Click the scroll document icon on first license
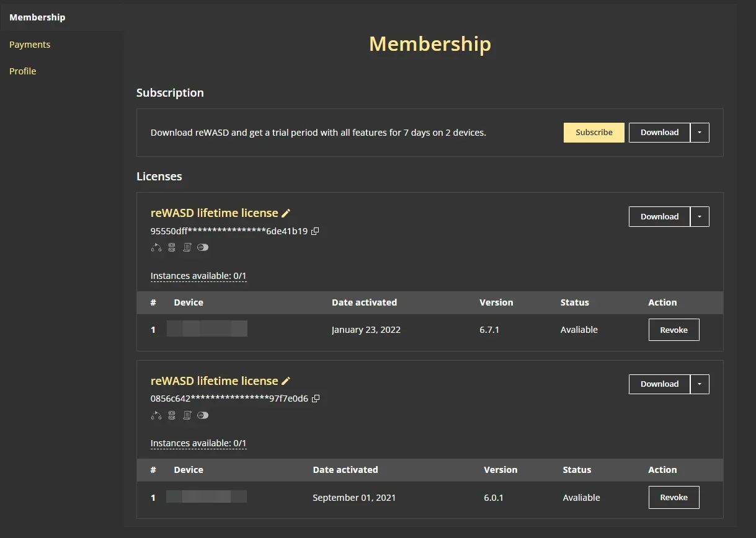The image size is (756, 538). (x=187, y=247)
